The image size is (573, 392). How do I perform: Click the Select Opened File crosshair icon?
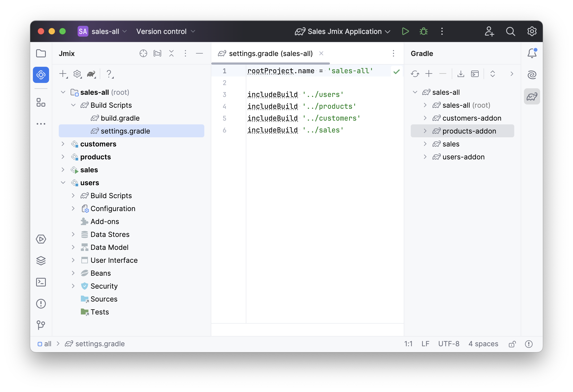[x=143, y=53]
